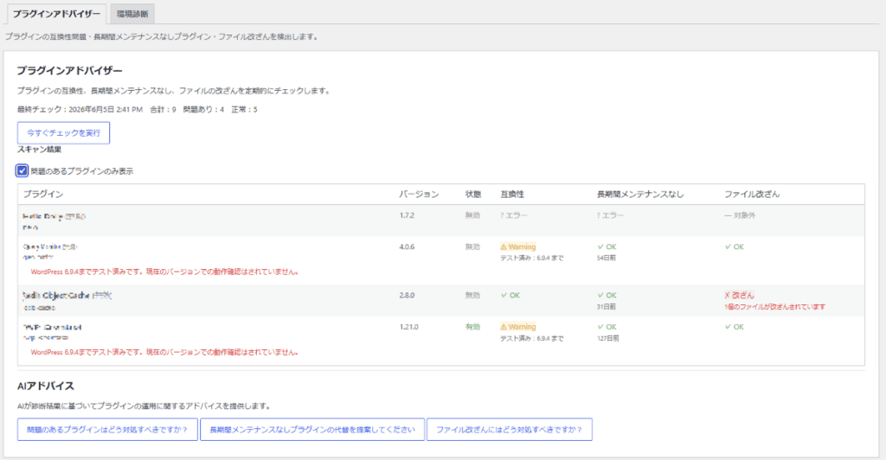Uncheck 問題のあるプラグインのみ表示 checkbox
The image size is (886, 460).
22,171
